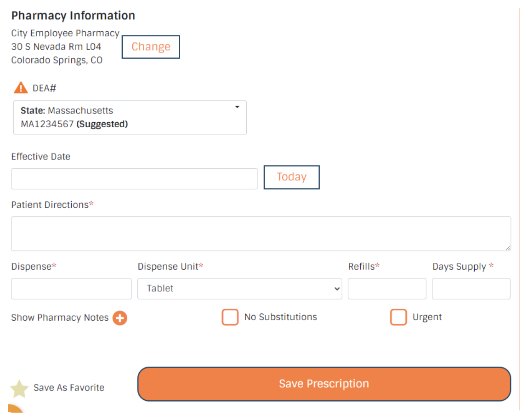Click the Days Supply input field
This screenshot has width=522, height=420.
[471, 289]
